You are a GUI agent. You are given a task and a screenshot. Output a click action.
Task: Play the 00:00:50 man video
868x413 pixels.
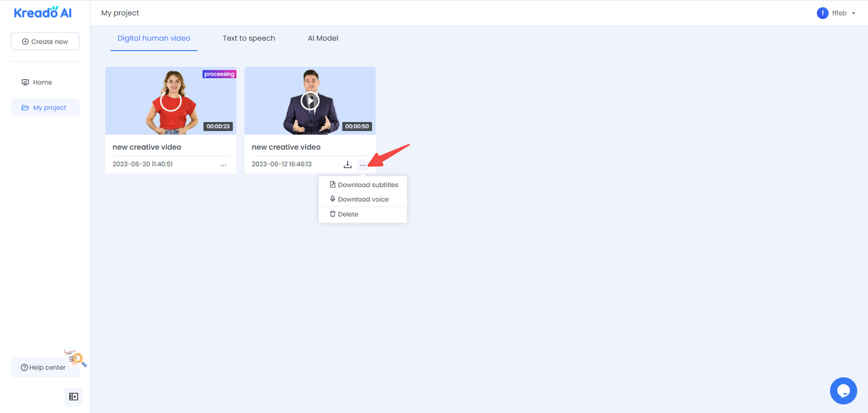(310, 101)
